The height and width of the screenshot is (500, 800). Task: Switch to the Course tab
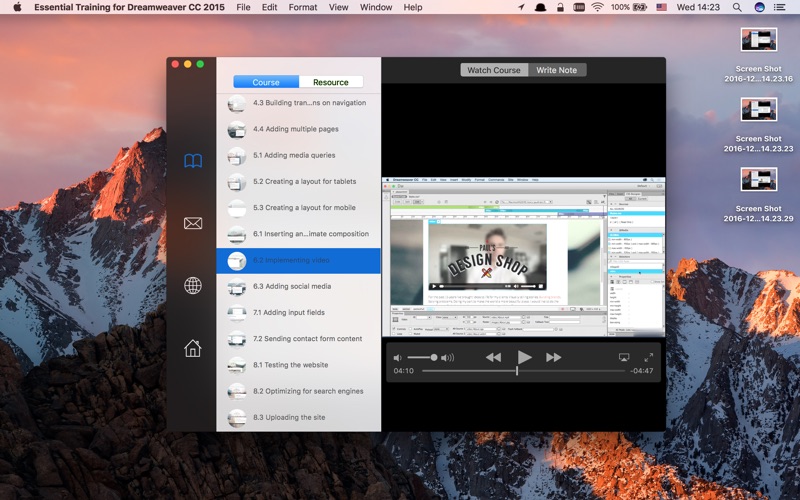point(266,82)
